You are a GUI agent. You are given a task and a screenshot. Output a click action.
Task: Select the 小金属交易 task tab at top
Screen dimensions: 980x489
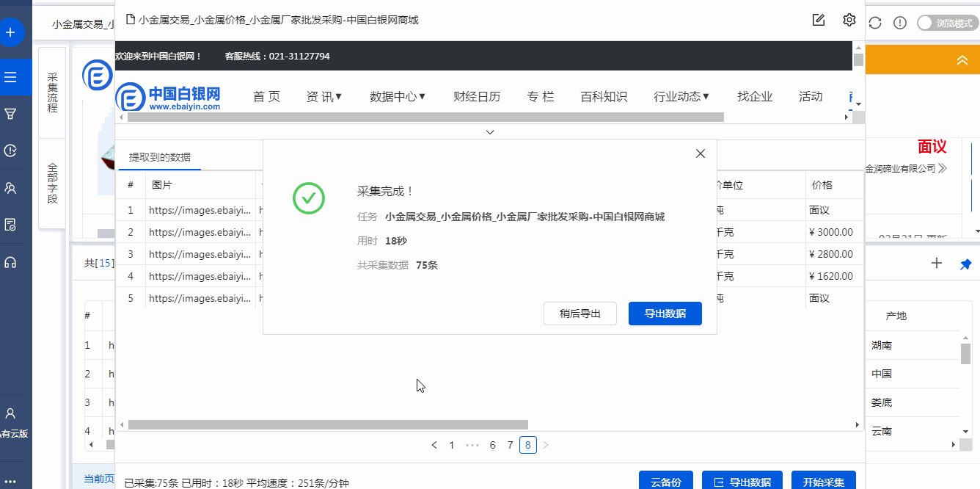coord(81,24)
